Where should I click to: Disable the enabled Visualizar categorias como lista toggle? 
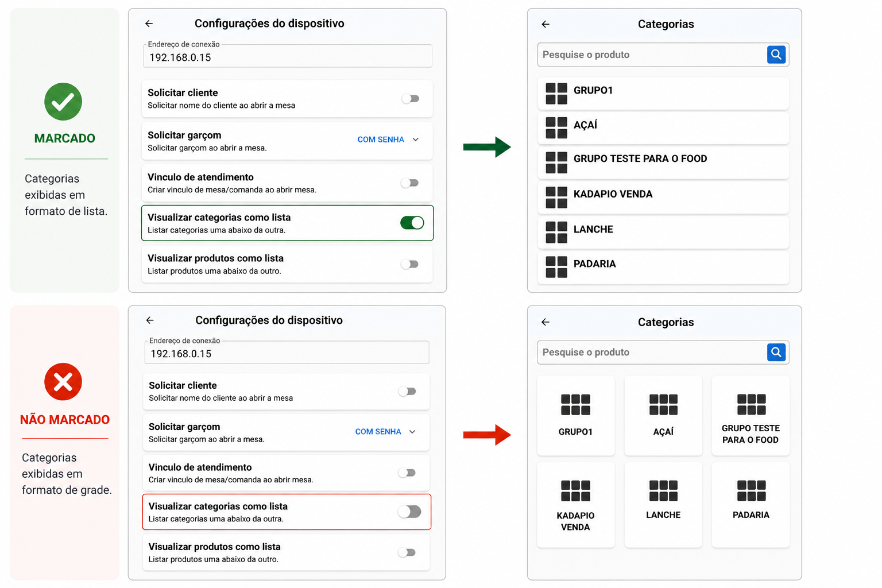[412, 223]
